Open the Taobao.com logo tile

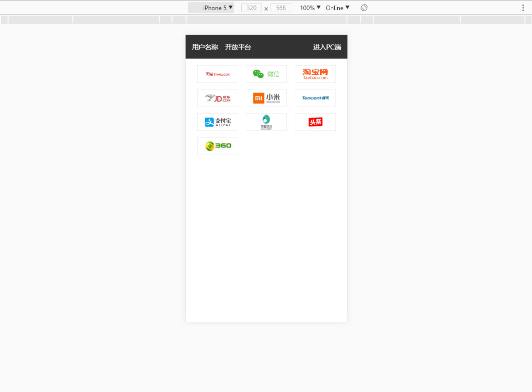tap(315, 74)
